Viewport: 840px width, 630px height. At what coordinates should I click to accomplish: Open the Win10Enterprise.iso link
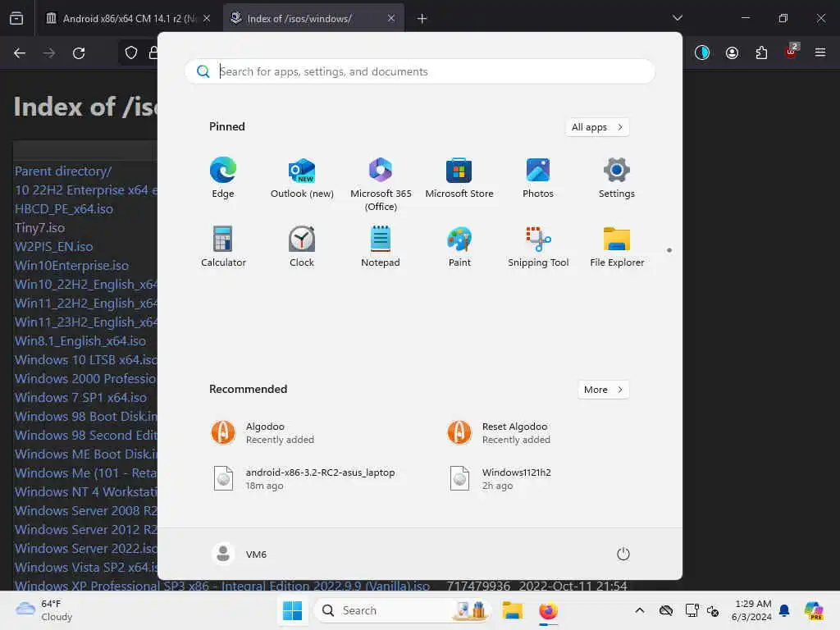pyautogui.click(x=72, y=266)
